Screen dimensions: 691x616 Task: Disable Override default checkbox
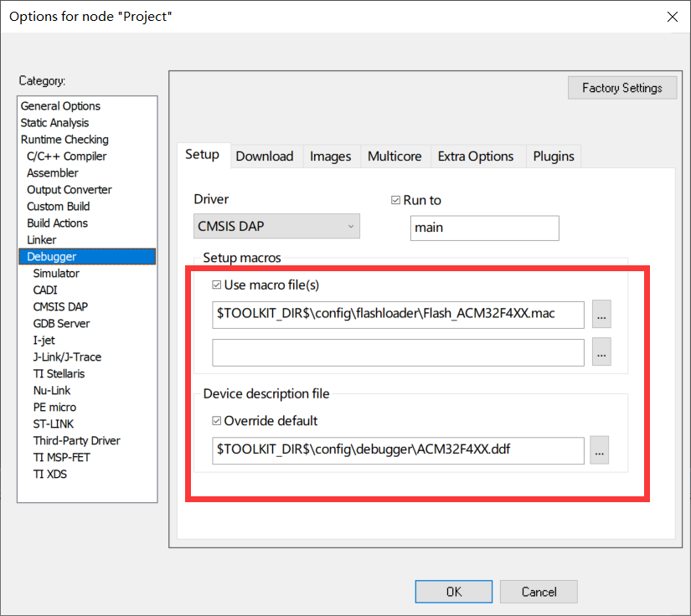click(218, 421)
